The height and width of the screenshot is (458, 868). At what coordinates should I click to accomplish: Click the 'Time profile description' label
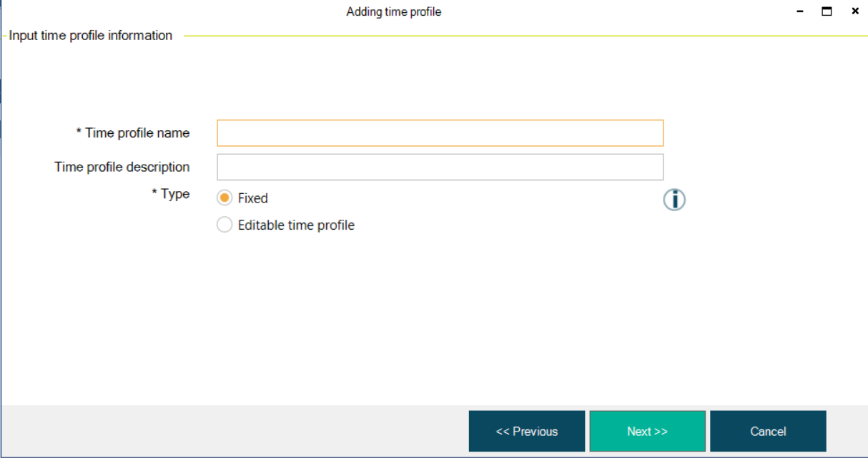pos(122,167)
